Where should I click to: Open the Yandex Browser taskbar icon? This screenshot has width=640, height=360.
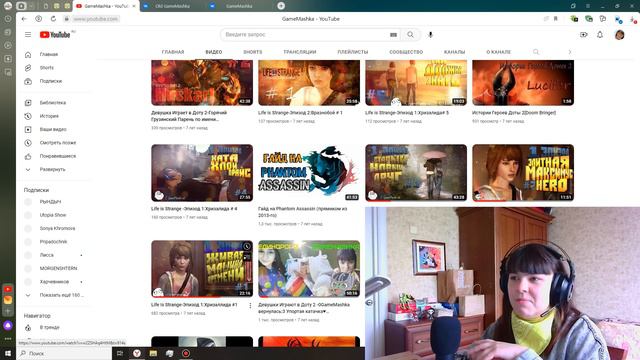coord(137,353)
